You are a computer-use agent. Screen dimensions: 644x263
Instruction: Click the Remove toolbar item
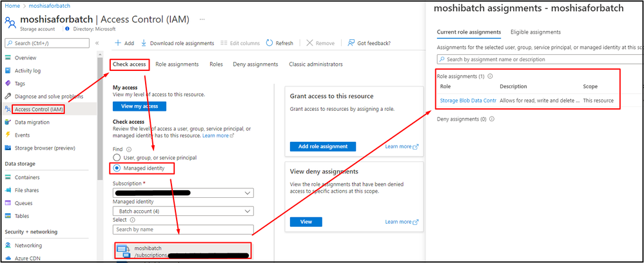tap(320, 43)
